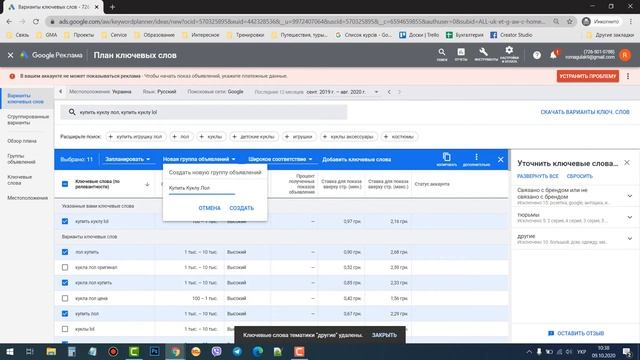Open 'Местоположения' sidebar item
The image size is (640, 360).
tap(27, 198)
